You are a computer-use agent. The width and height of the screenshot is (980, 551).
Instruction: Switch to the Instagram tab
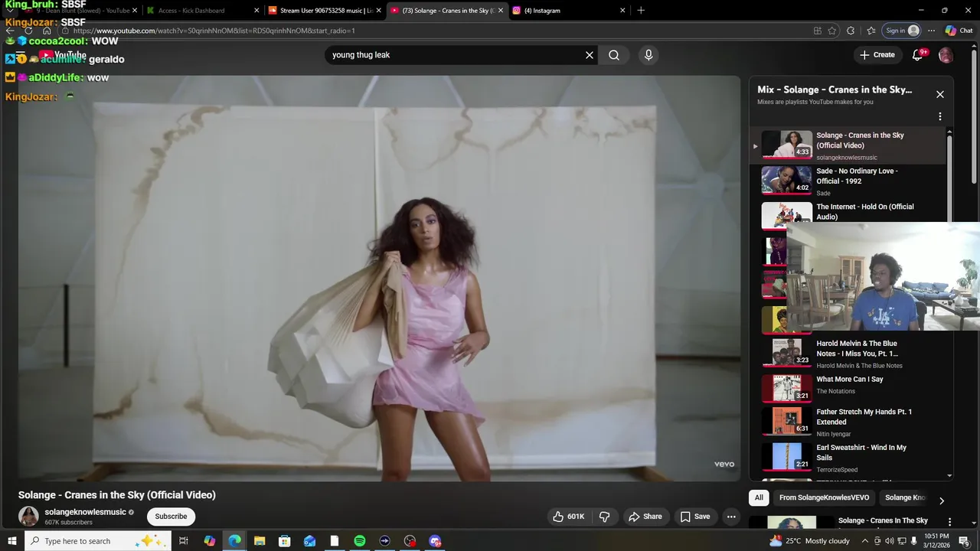567,11
